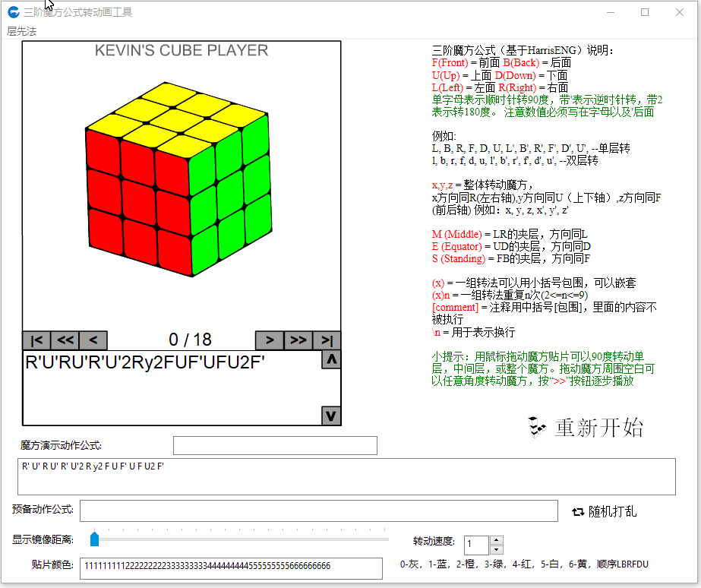
Task: Click the 三阶魔方公式 说明 heading text
Action: [x=523, y=50]
